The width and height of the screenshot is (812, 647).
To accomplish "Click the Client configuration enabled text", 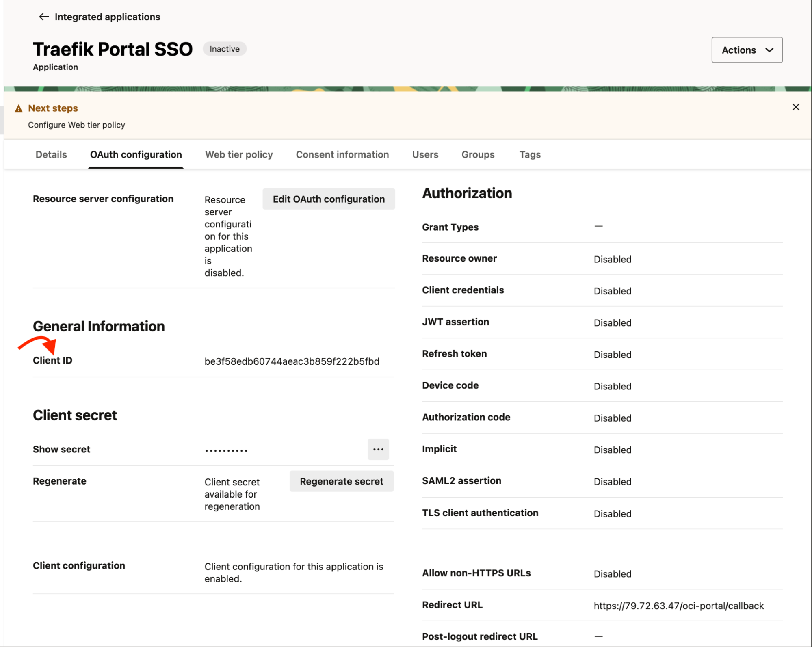I will pyautogui.click(x=294, y=572).
